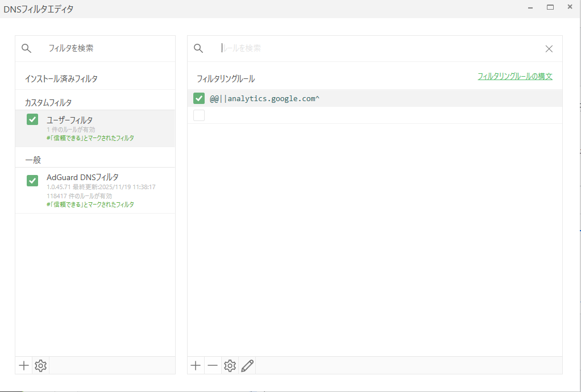Focus the フィルタを検索 search field
This screenshot has height=392, width=581.
tap(102, 48)
